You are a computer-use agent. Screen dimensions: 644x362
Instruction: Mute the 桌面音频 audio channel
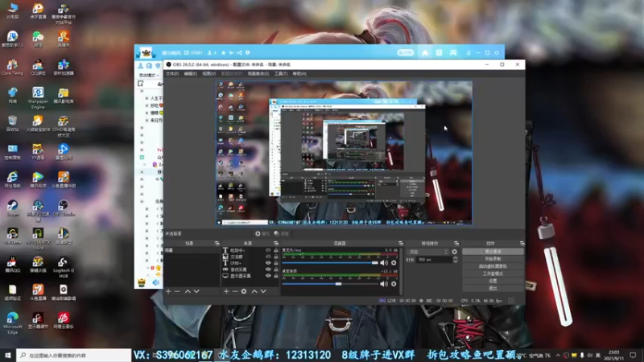[x=384, y=284]
